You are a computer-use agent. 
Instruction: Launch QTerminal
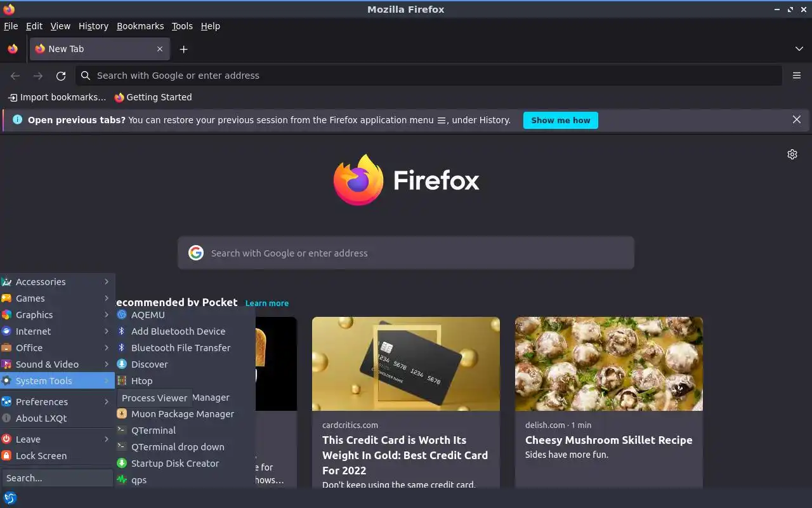[185, 431]
